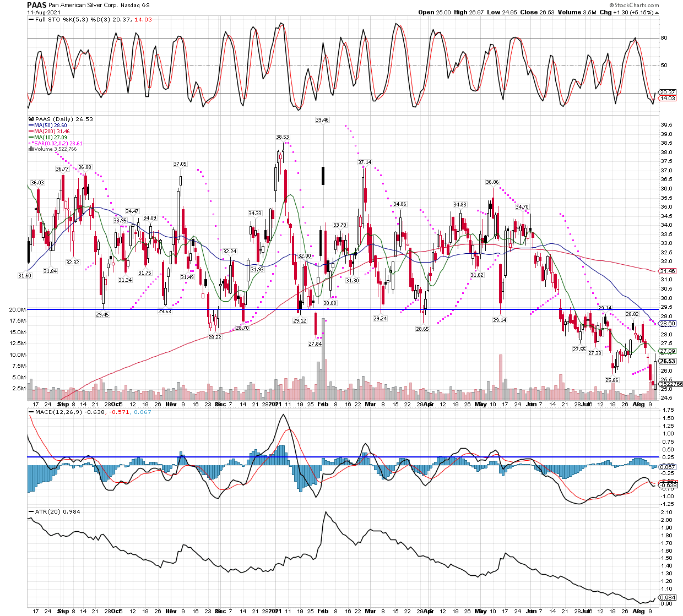Click the 28.65 low price label
Screen dimensions: 683x616
coord(422,329)
